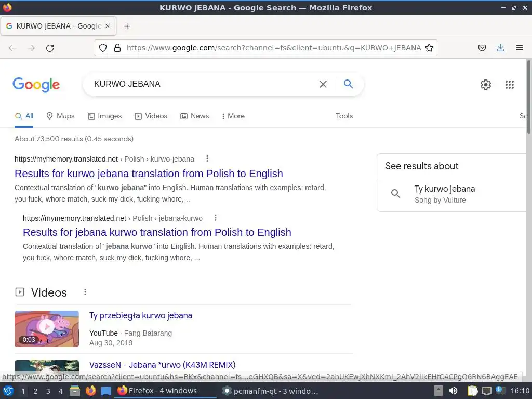Open the search Tools options
Viewport: 532px width, 399px height.
point(344,116)
